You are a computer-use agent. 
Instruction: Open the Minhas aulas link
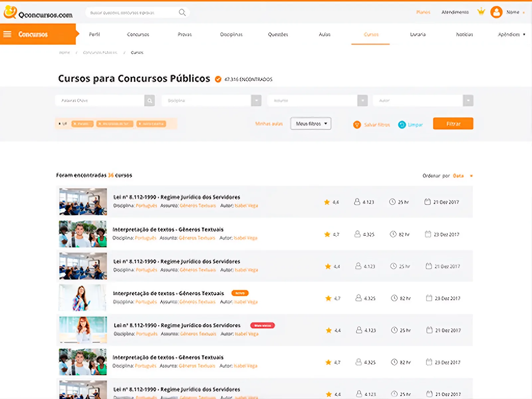(269, 124)
